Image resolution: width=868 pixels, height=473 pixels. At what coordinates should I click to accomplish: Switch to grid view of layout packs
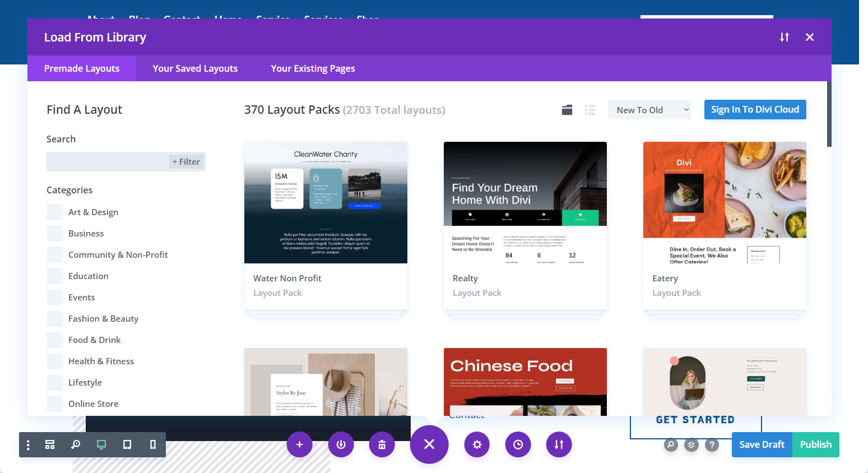[x=567, y=110]
